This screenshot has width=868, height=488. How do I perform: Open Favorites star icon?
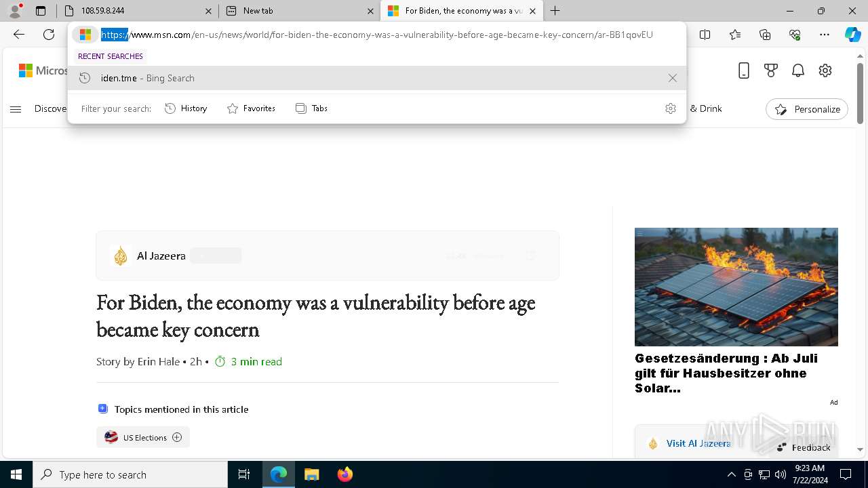[x=735, y=35]
